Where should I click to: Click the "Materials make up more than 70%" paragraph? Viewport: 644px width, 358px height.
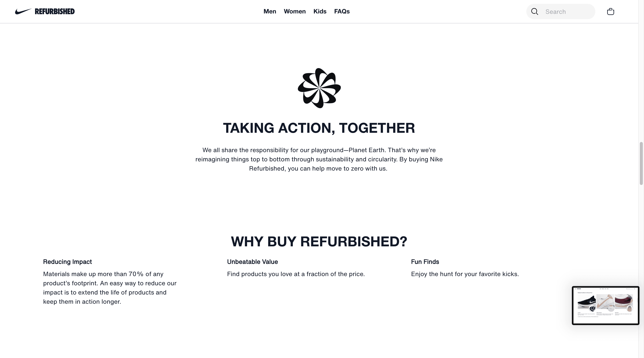pos(110,288)
